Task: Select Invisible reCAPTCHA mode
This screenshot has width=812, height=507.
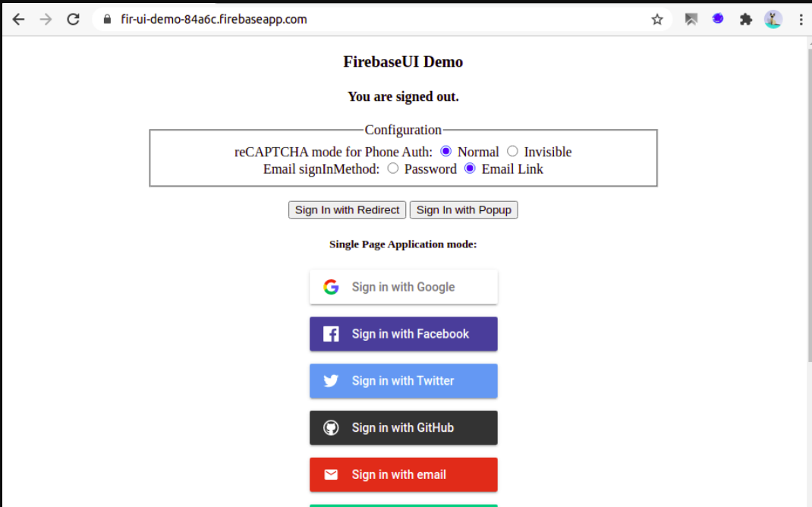Action: (x=512, y=151)
